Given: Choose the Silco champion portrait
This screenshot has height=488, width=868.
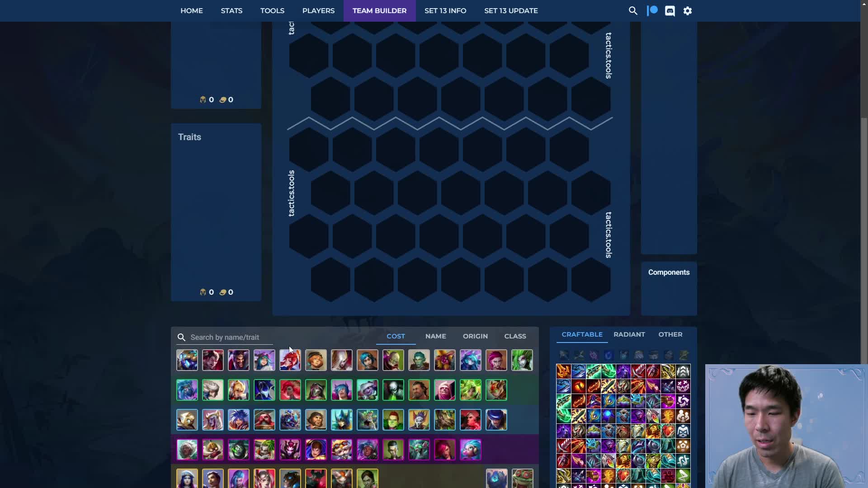Looking at the screenshot, I should click(x=393, y=450).
